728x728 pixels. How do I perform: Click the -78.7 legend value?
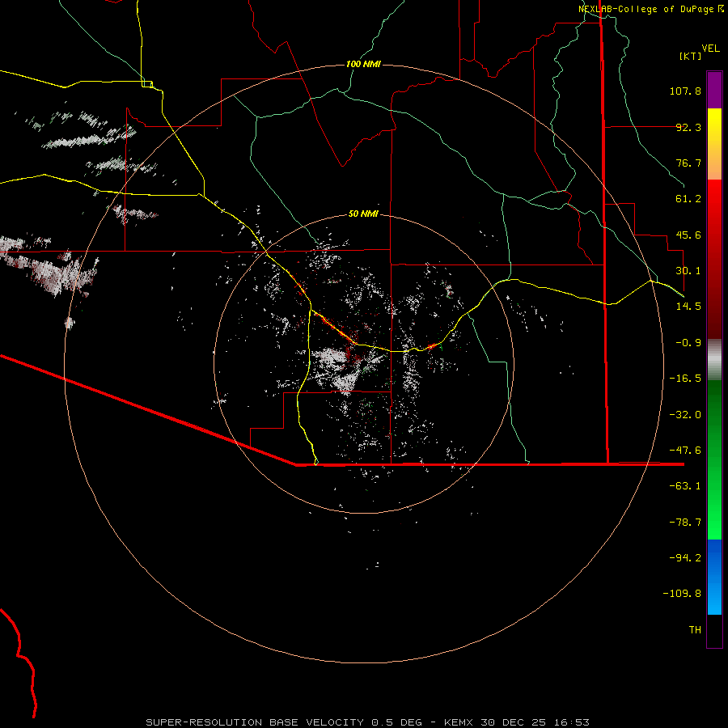point(685,523)
